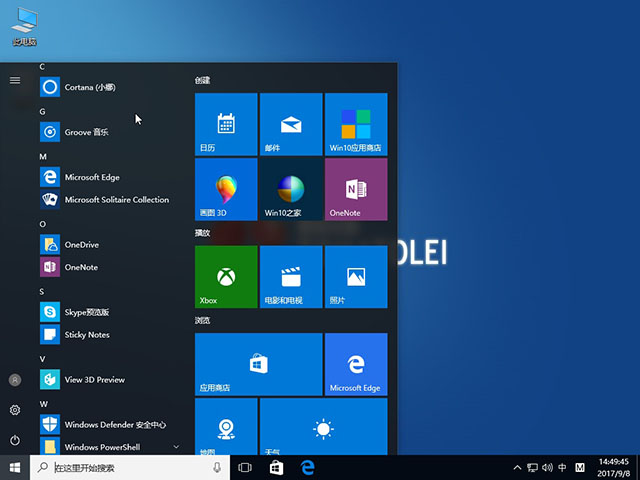Open the Store icon on the taskbar
Screen dimensions: 640x480
[x=276, y=467]
